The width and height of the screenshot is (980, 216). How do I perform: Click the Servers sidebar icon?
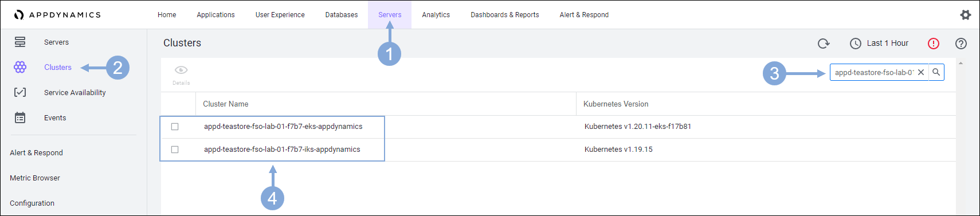[20, 42]
